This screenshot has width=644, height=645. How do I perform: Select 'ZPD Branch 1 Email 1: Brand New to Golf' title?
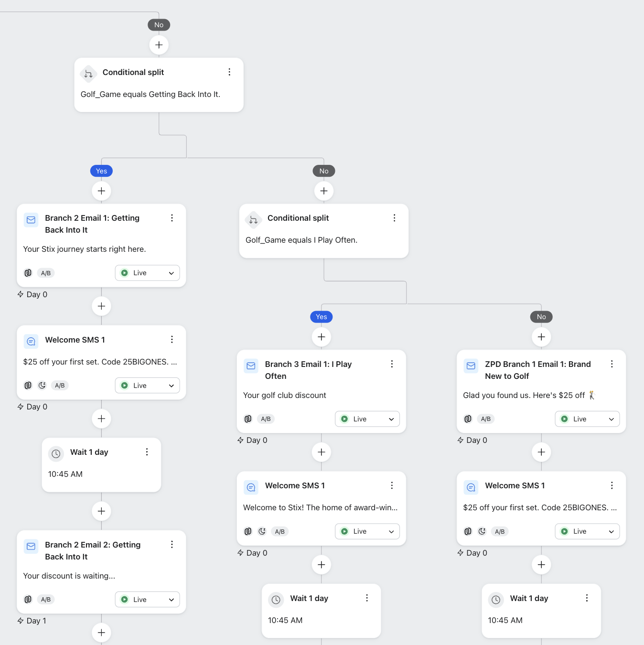coord(538,370)
